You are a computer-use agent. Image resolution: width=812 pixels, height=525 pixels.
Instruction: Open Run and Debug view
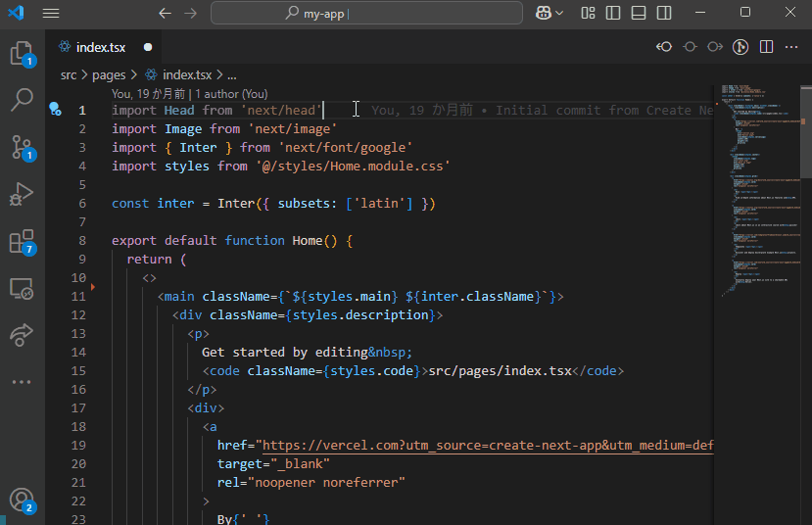point(23,195)
